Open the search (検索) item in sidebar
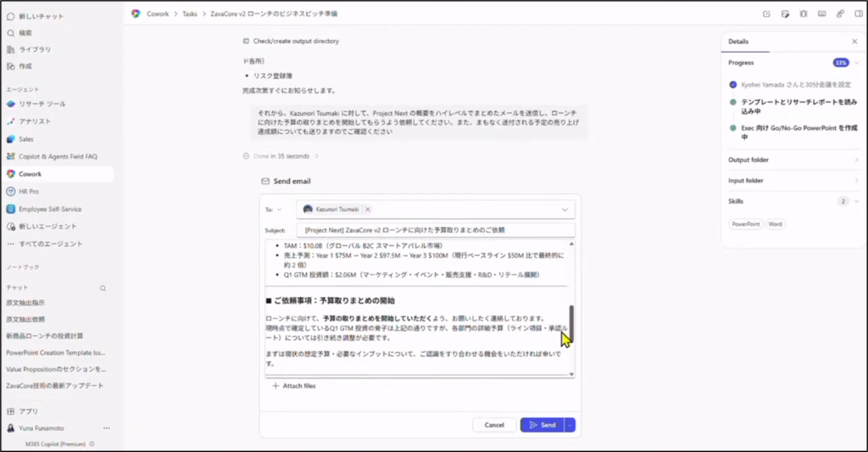The width and height of the screenshot is (868, 452). coord(25,33)
